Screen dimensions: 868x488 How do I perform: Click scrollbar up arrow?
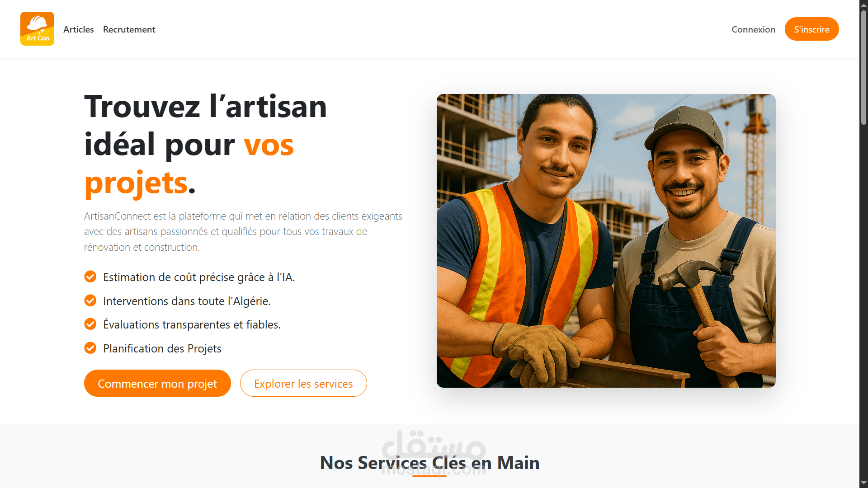tap(863, 4)
